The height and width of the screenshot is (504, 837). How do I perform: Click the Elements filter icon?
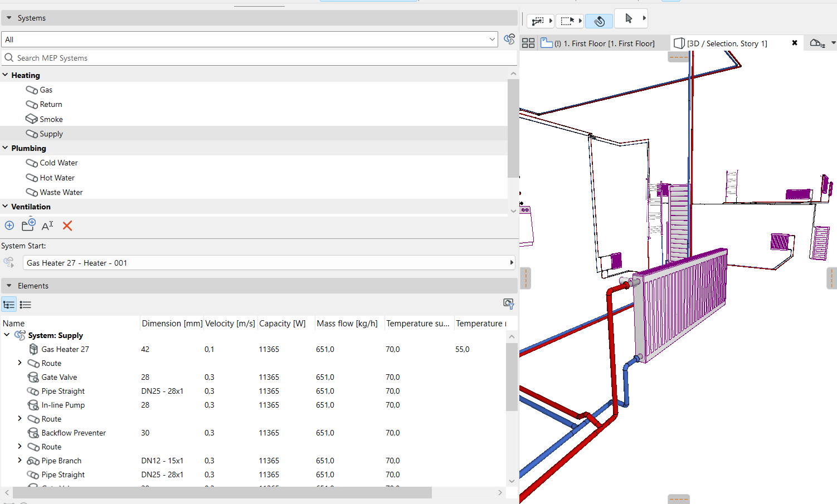pyautogui.click(x=508, y=304)
